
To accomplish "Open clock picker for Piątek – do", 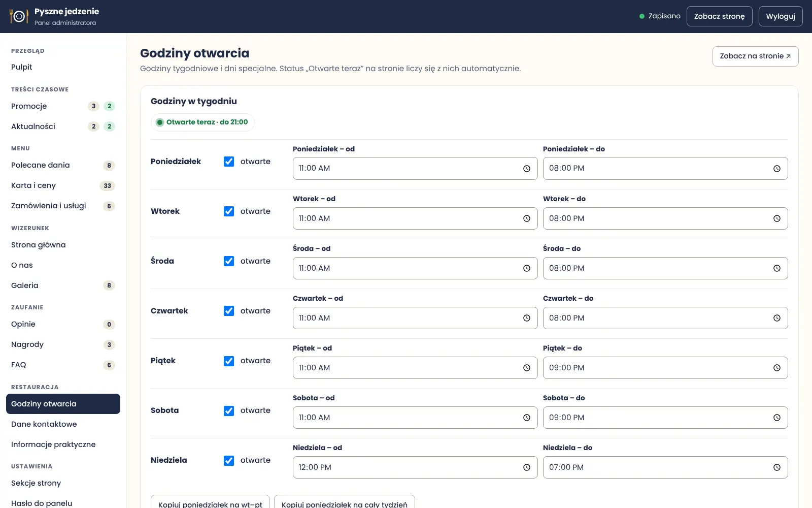I will point(777,368).
